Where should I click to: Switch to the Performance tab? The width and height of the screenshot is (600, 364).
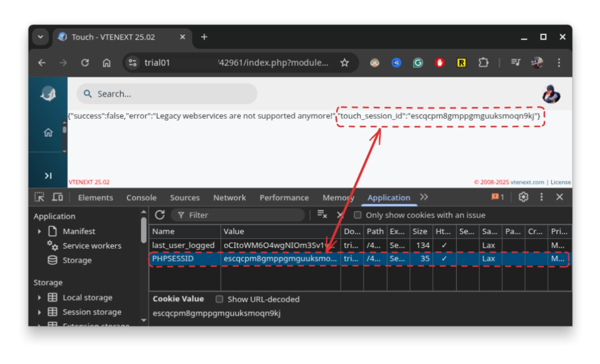[x=284, y=197]
